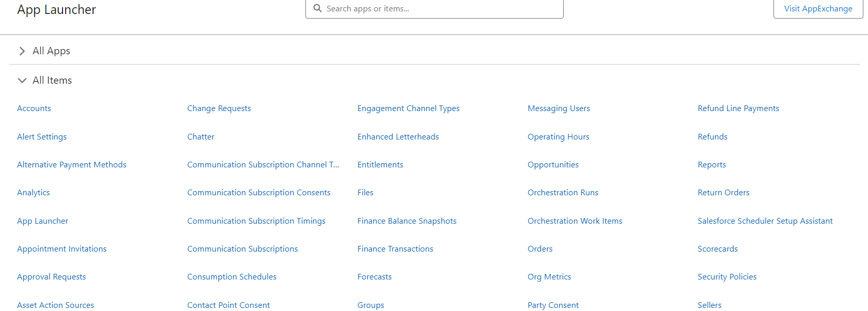The width and height of the screenshot is (868, 311).
Task: Open the Accounts item
Action: click(34, 108)
